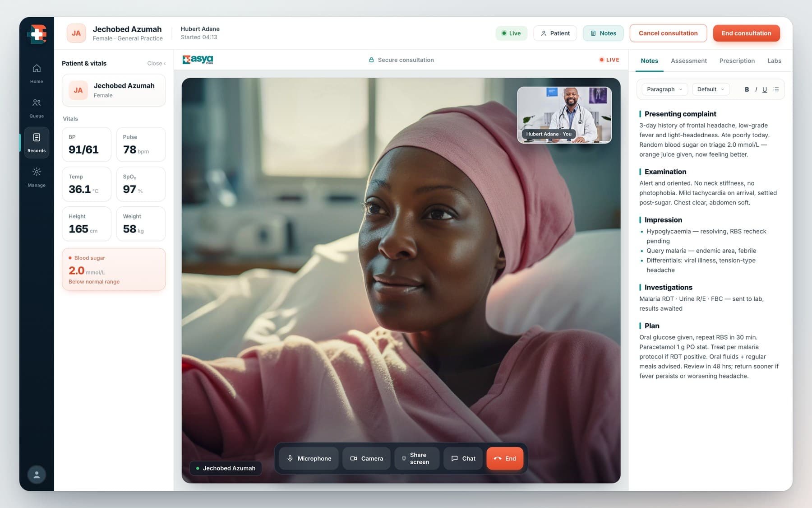The height and width of the screenshot is (508, 812).
Task: Click the JA avatar in the header
Action: (x=76, y=33)
